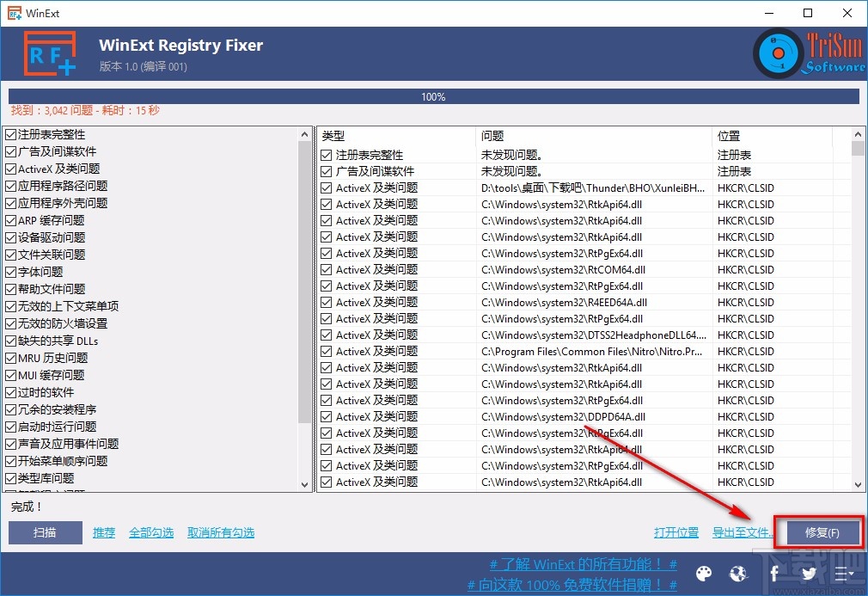Open the 向这款 100% 免费软件捐赠 link
The width and height of the screenshot is (868, 596).
(x=572, y=585)
